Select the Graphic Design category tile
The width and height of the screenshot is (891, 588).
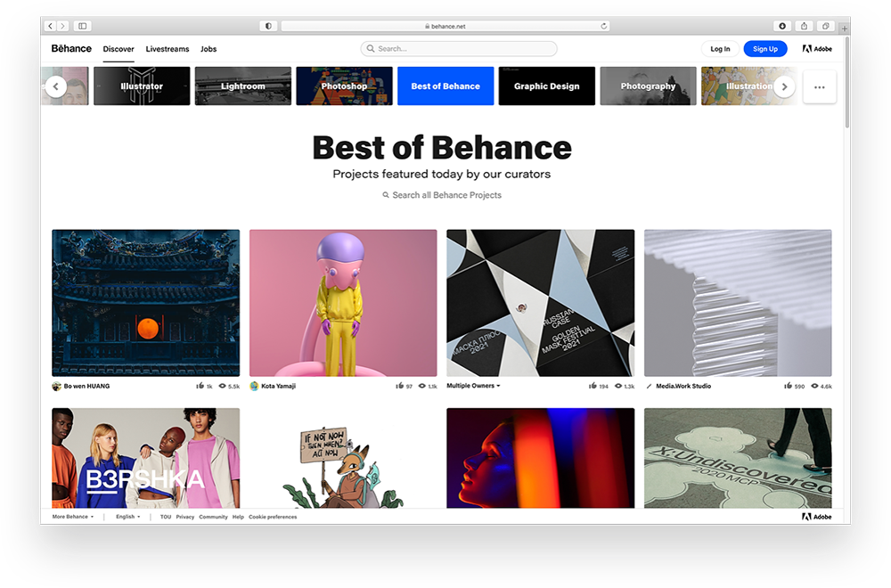[x=547, y=86]
